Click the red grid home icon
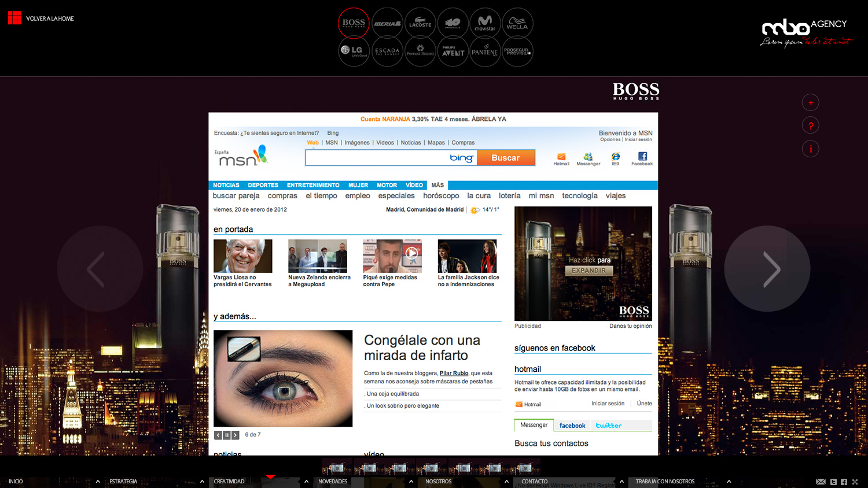 pyautogui.click(x=14, y=18)
